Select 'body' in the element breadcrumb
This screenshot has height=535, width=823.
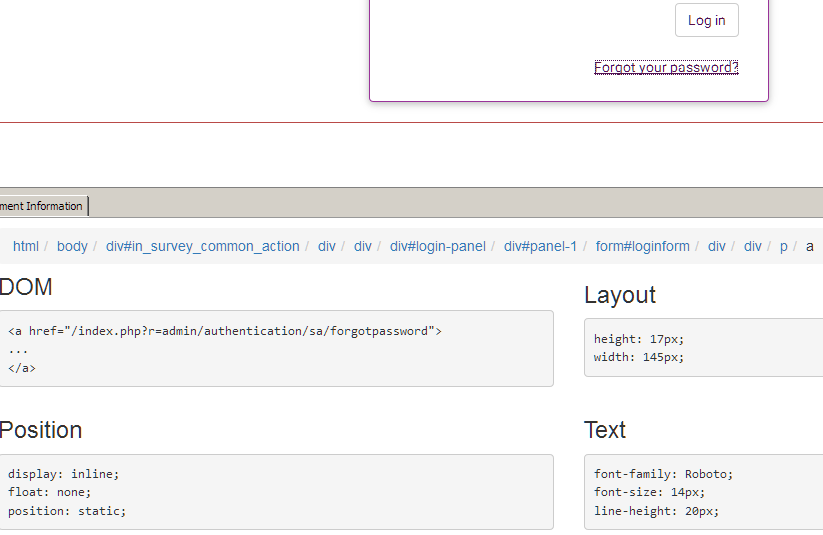[x=72, y=246]
